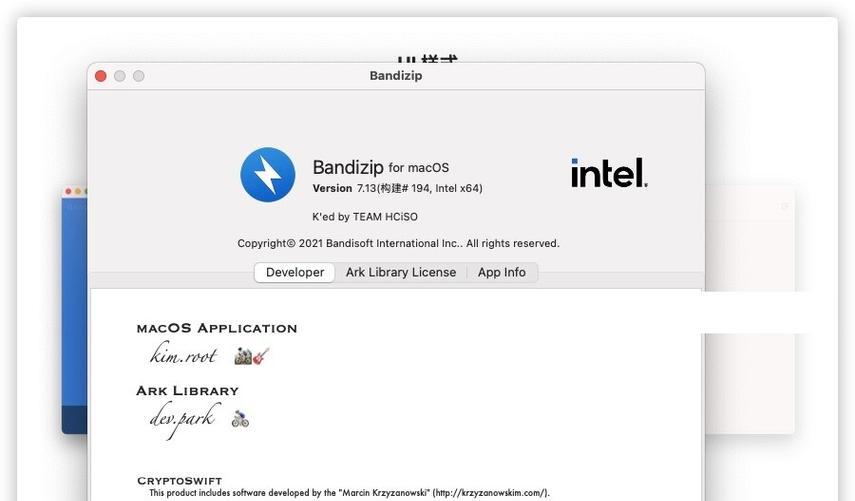Click the CryptoSwift heading

(x=179, y=481)
